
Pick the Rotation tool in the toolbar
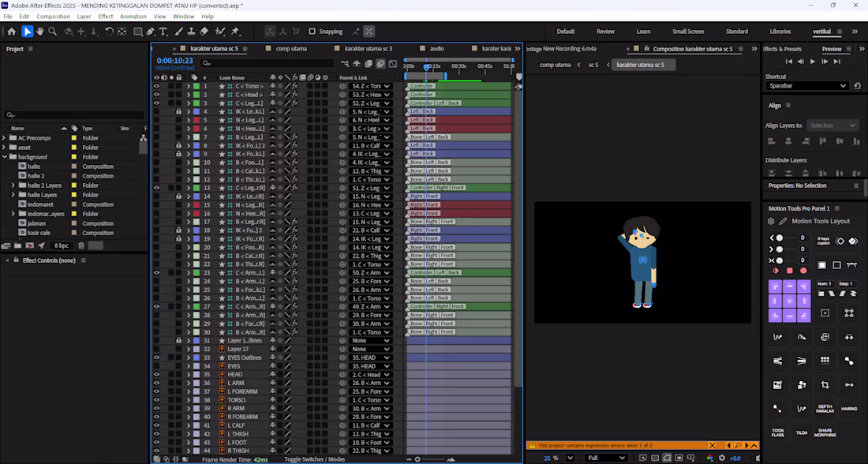[x=110, y=32]
